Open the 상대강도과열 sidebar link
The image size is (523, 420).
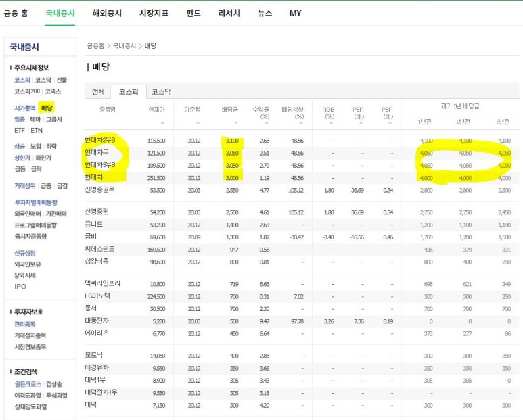(30, 406)
